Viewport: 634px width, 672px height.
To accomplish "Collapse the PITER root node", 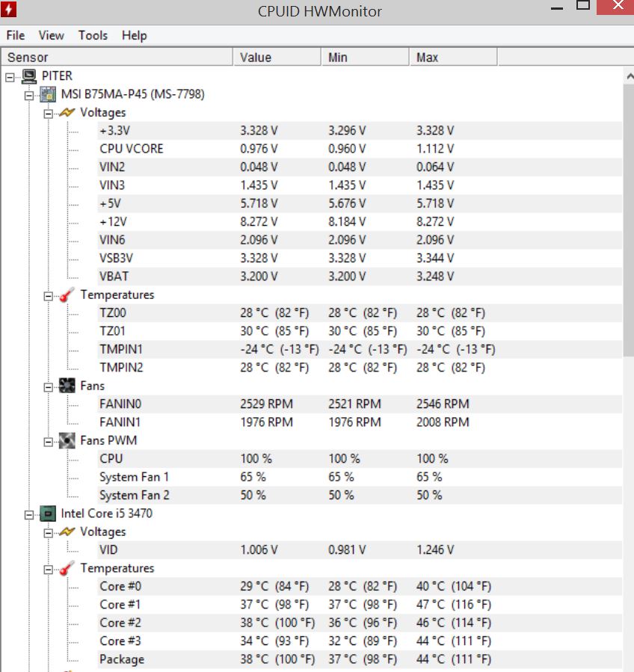I will coord(10,78).
